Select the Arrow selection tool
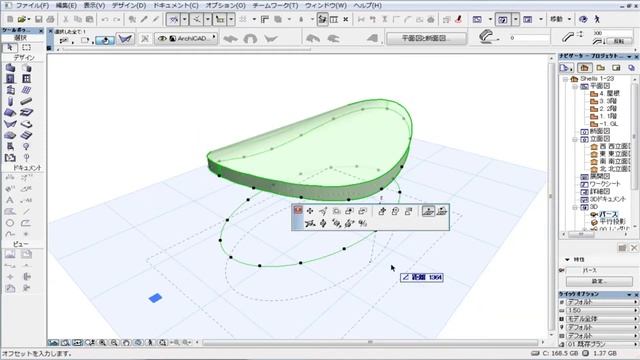The image size is (640, 360). (10, 48)
